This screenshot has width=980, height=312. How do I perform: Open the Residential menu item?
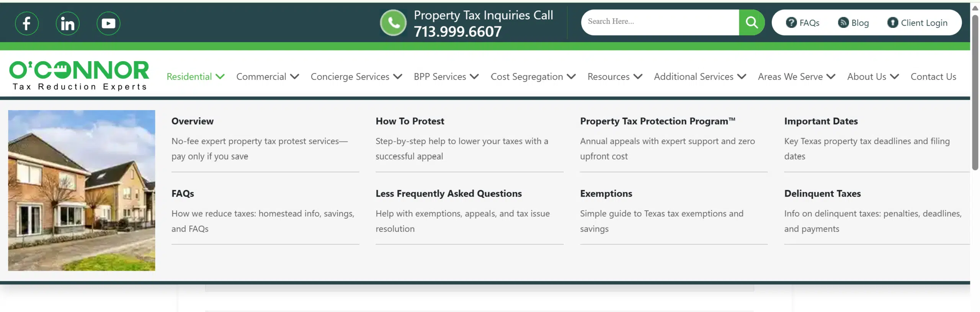pos(196,76)
